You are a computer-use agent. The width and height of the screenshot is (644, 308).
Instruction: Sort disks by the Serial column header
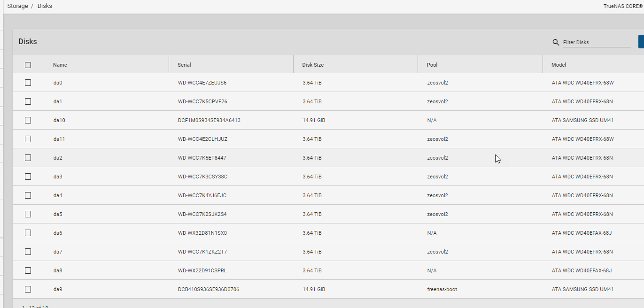(x=184, y=65)
